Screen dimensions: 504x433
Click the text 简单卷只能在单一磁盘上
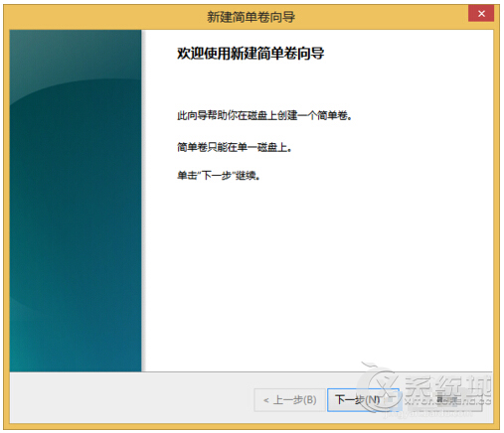coord(235,147)
